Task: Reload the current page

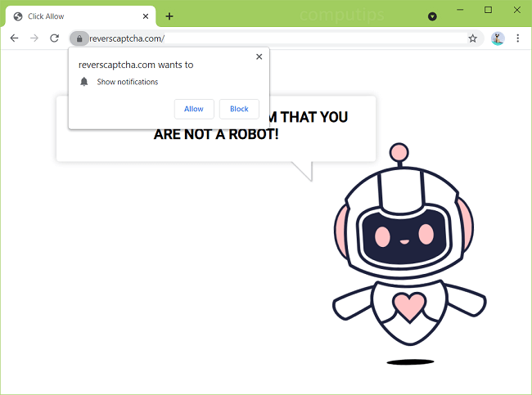Action: (x=54, y=38)
